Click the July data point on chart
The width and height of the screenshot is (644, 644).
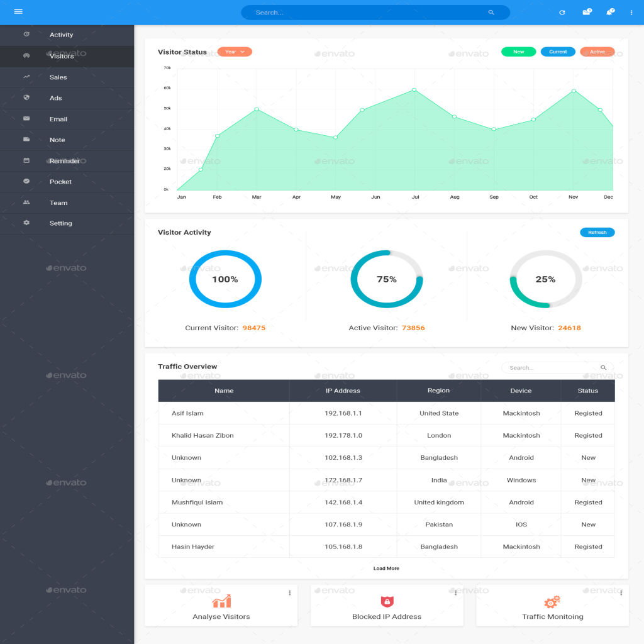pyautogui.click(x=414, y=89)
